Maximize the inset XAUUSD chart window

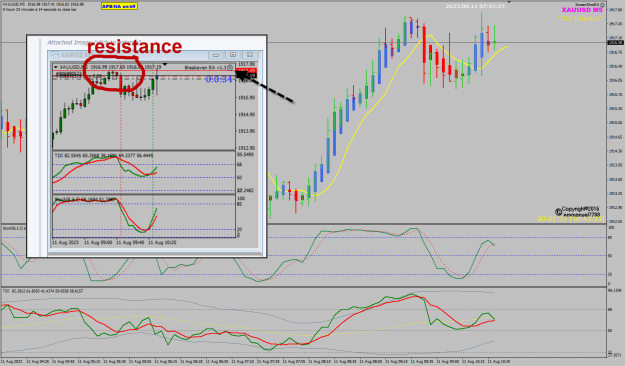coord(233,55)
